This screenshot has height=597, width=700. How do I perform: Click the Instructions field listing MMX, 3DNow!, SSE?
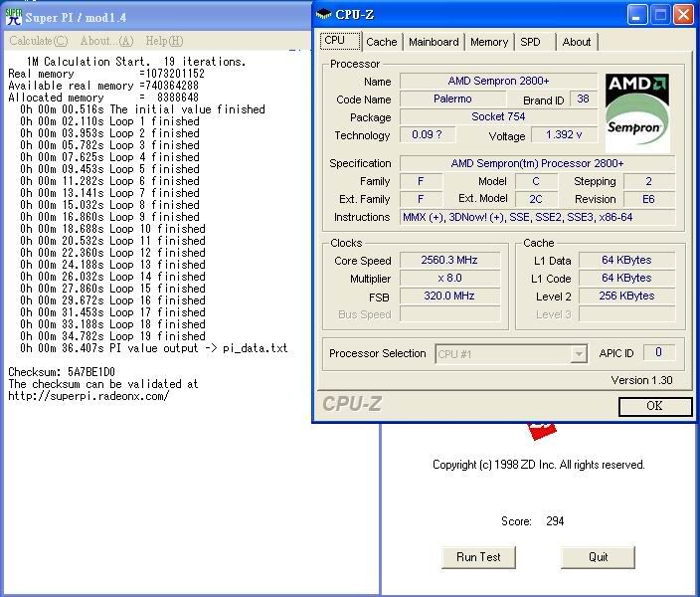[537, 217]
